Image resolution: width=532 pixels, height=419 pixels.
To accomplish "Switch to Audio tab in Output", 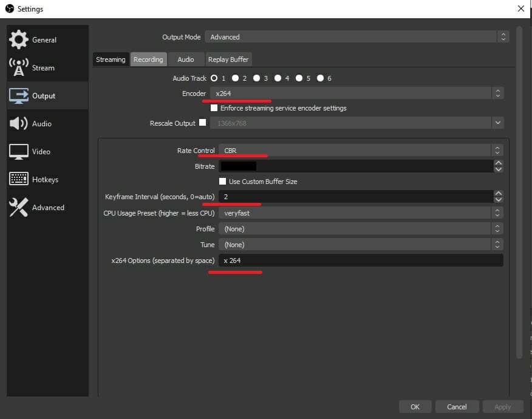I will (x=186, y=60).
